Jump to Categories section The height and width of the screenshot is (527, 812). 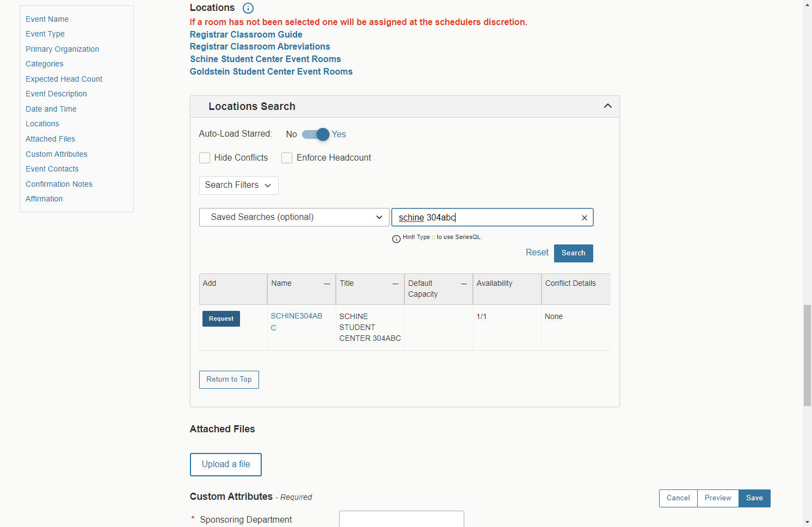coord(44,64)
